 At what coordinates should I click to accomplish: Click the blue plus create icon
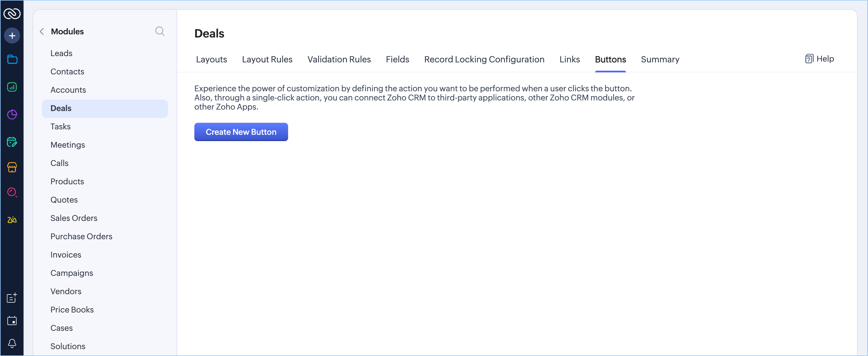click(12, 36)
